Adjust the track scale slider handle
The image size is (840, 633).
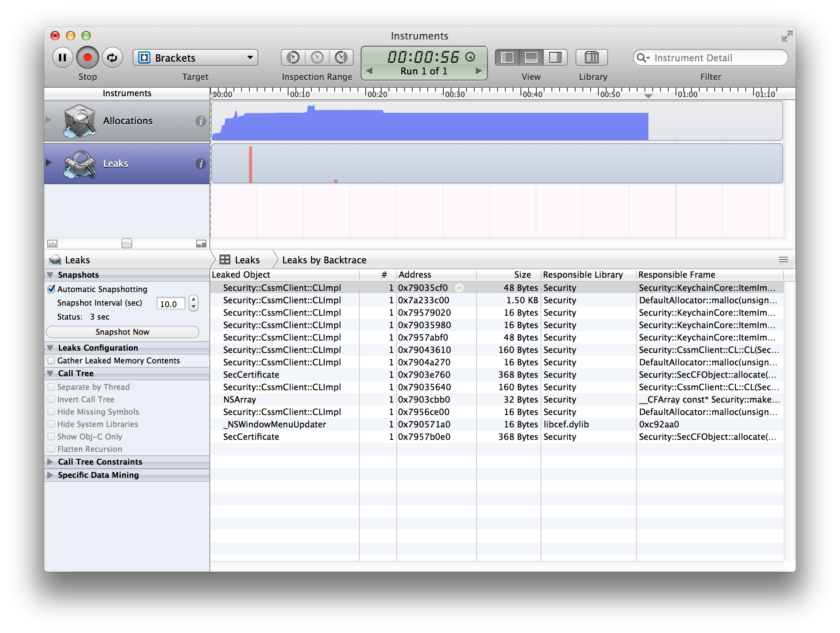coord(127,243)
